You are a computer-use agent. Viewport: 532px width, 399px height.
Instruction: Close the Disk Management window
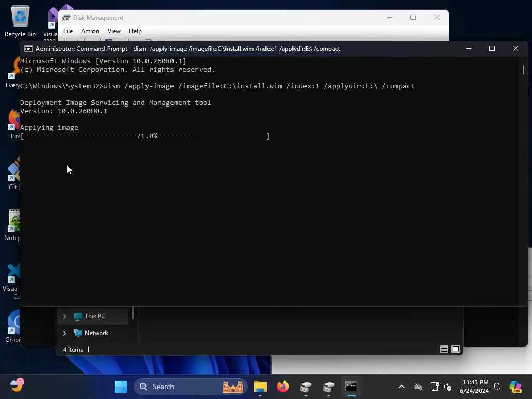tap(437, 17)
